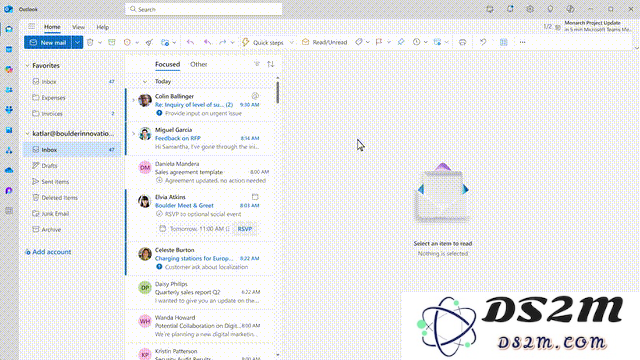Open the People app in left rail
The height and width of the screenshot is (360, 640).
[x=9, y=90]
